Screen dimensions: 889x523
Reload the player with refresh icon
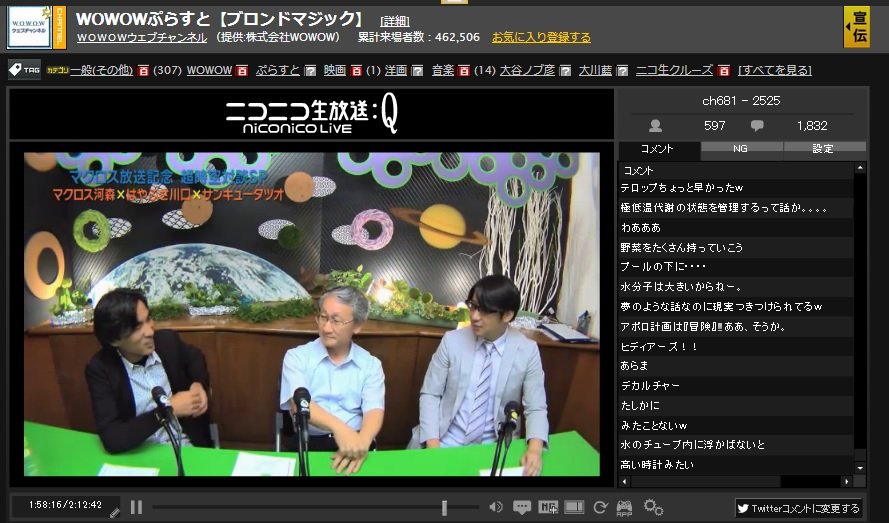point(600,507)
